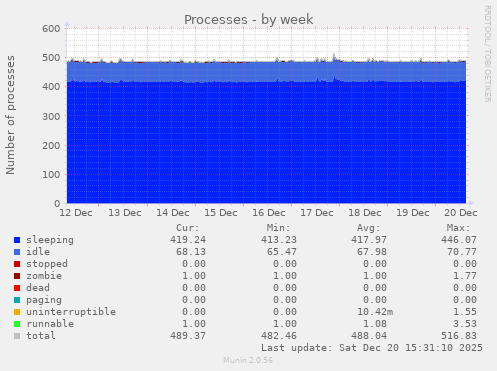497x371 pixels.
Task: Click the total average value 488.04
Action: 369,336
